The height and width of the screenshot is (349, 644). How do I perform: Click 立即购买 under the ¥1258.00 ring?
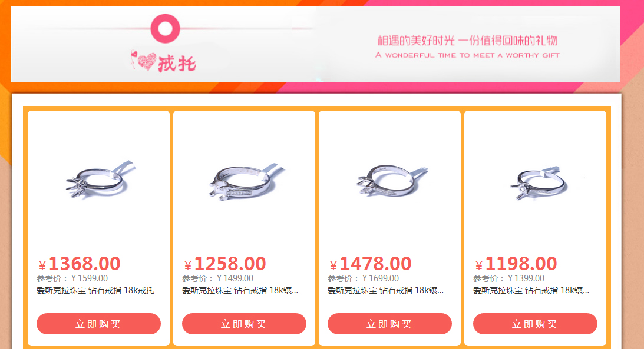[244, 324]
